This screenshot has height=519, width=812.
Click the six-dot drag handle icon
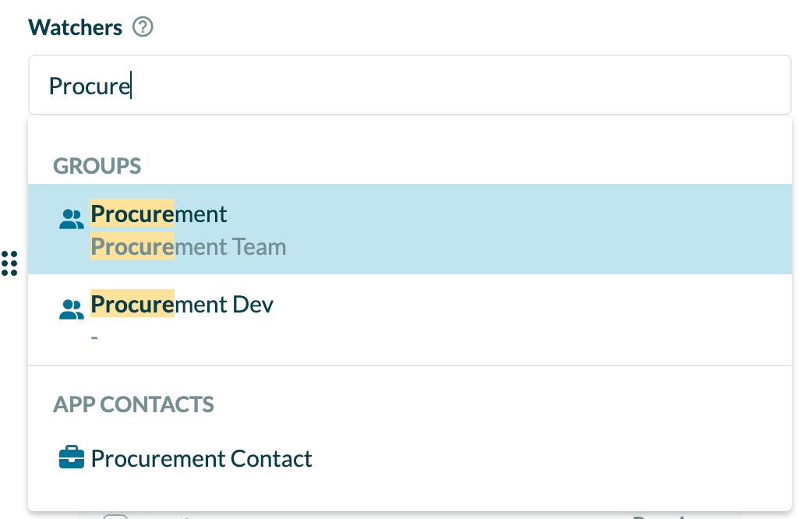click(x=9, y=263)
